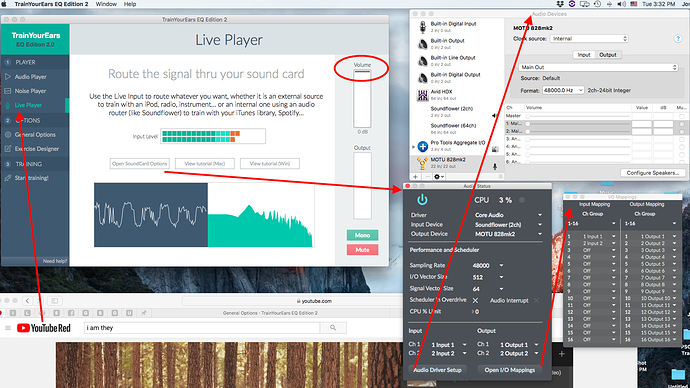Open General Options in the sidebar
This screenshot has width=690, height=388.
tap(35, 135)
